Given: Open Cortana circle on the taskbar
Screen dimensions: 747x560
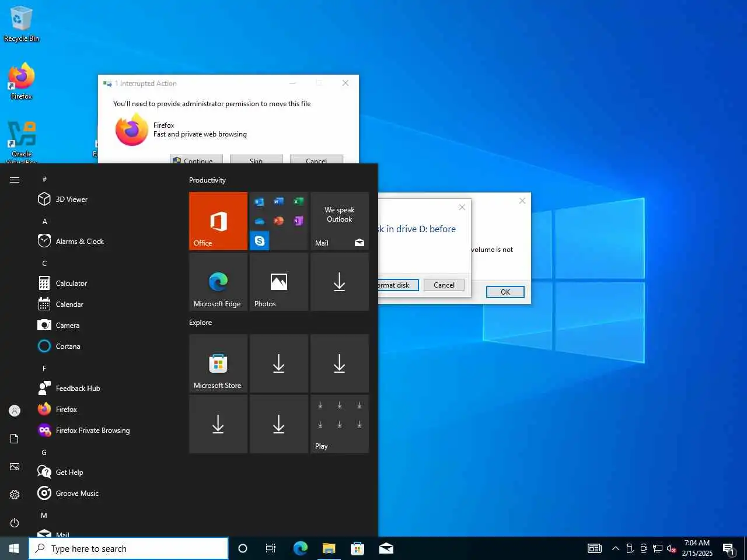Looking at the screenshot, I should click(x=243, y=548).
